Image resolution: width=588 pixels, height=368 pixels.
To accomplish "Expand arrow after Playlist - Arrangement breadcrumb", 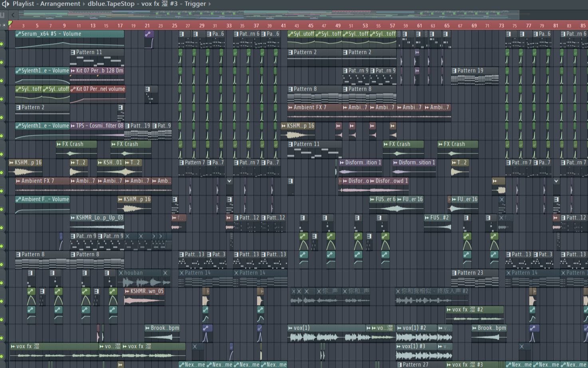I will [x=84, y=4].
